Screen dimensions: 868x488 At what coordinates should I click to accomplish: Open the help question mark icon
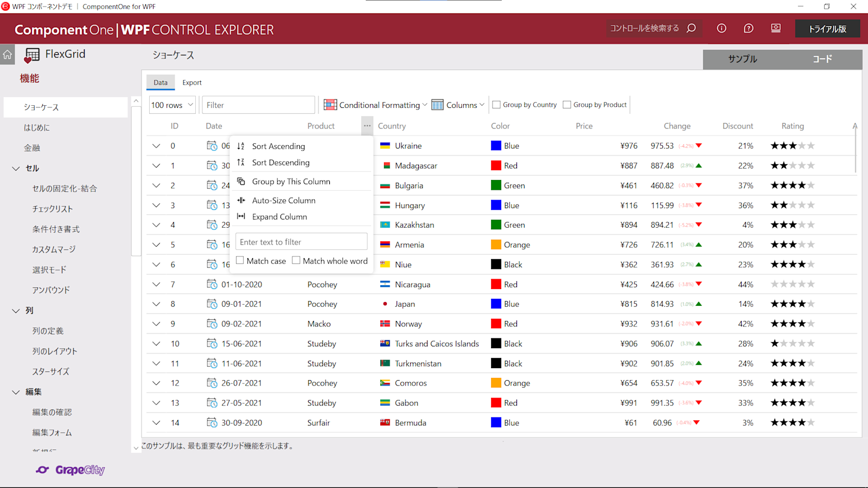pyautogui.click(x=749, y=28)
